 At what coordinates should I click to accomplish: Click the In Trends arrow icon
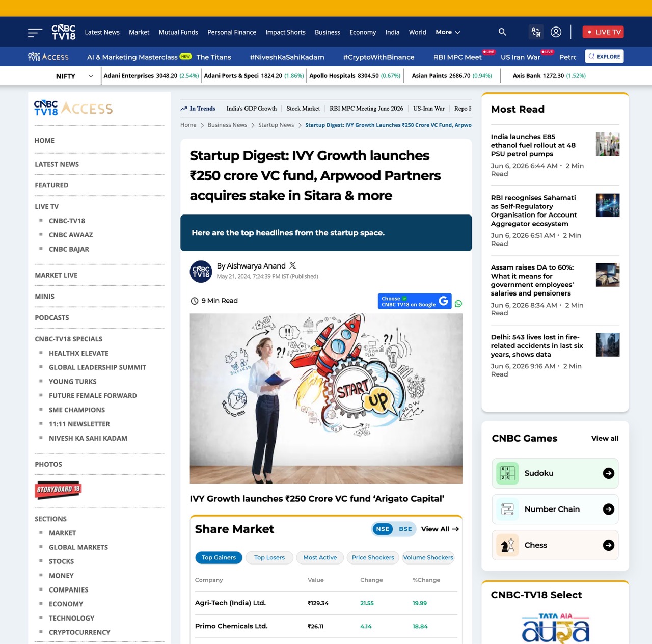click(x=183, y=109)
